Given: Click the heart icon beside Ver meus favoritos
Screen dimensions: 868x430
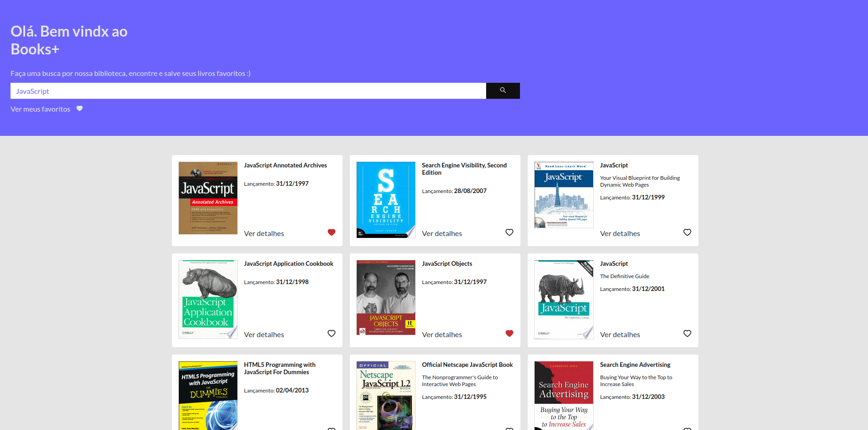Looking at the screenshot, I should [x=79, y=108].
